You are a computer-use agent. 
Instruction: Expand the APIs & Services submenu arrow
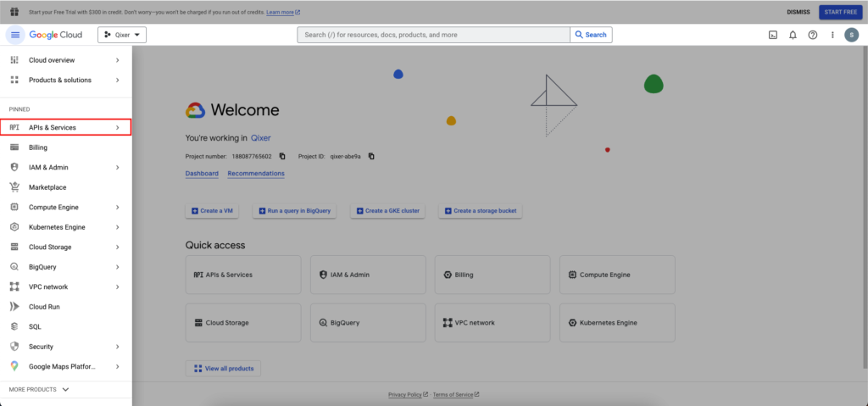[117, 127]
